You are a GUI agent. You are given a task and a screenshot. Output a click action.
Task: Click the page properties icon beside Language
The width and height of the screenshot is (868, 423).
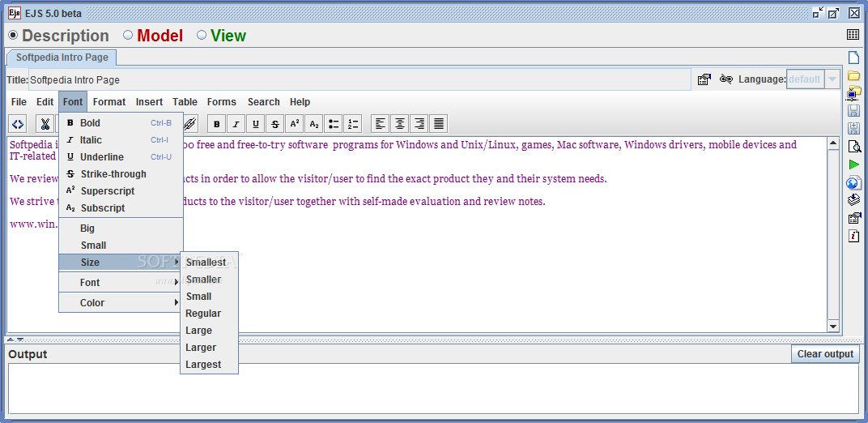(x=704, y=79)
